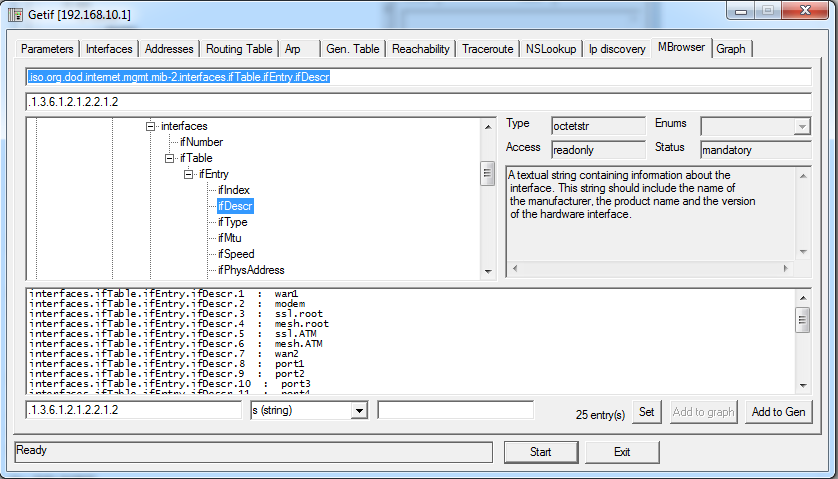Click the MIB tree scroll up arrow

(487, 127)
